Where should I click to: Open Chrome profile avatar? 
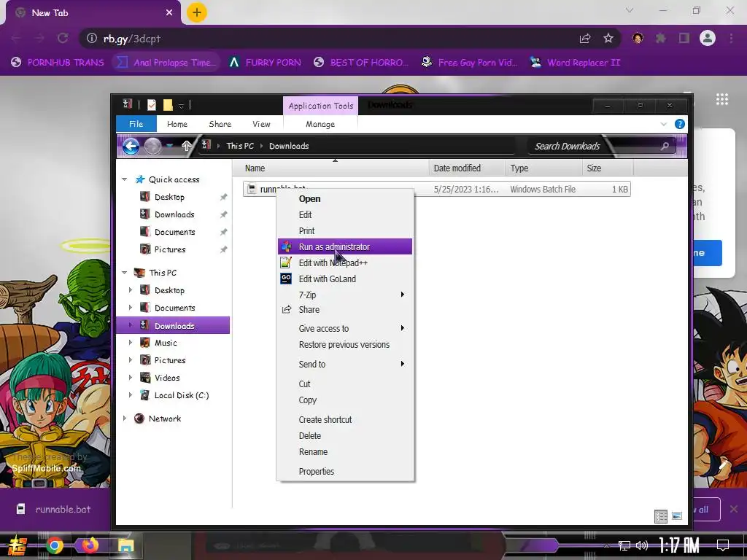coord(708,38)
